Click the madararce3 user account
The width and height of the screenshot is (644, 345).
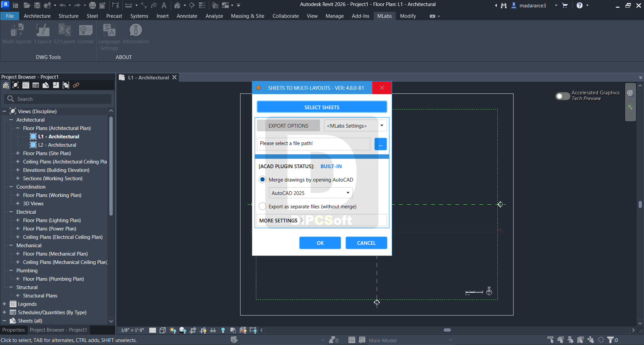click(532, 5)
